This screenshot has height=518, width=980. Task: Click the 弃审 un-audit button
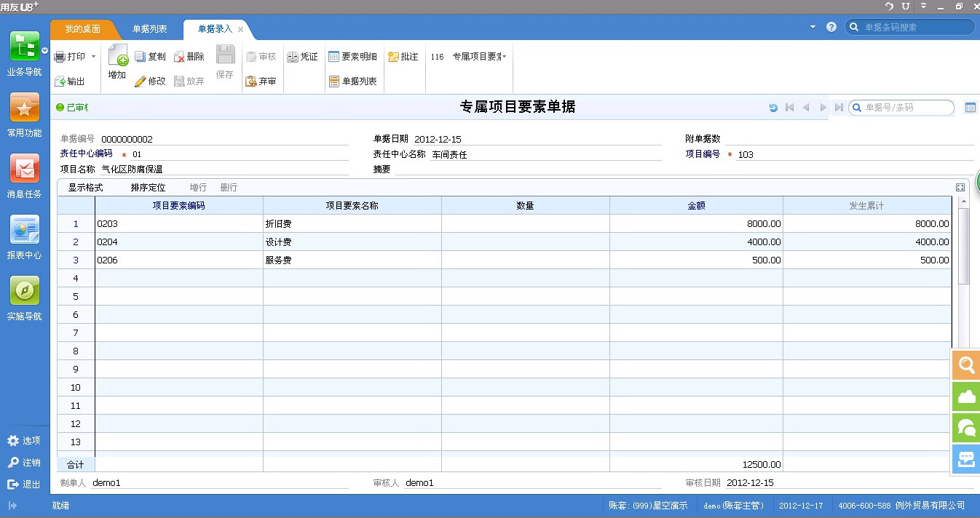(x=261, y=81)
